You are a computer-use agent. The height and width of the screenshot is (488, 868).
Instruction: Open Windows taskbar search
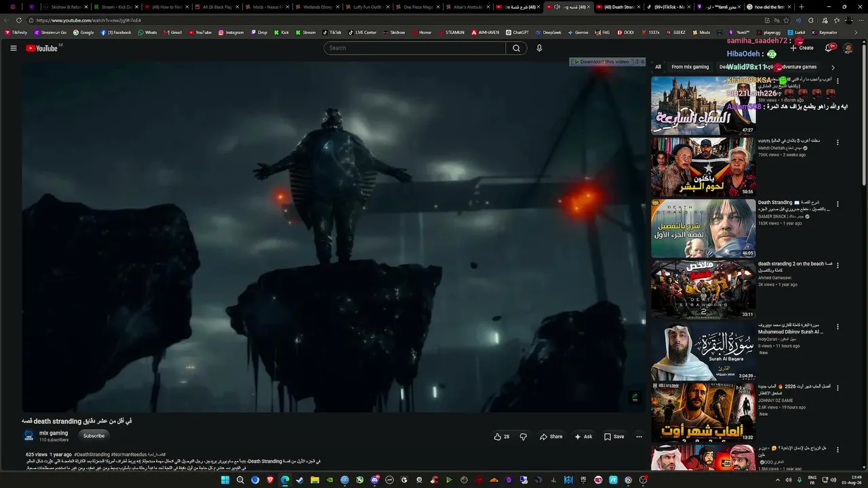240,480
